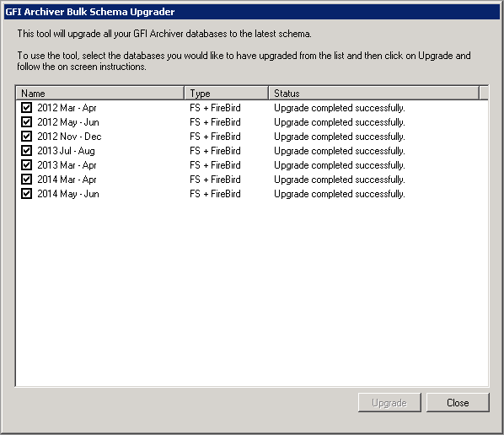
Task: Click the Type column header
Action: tap(226, 94)
